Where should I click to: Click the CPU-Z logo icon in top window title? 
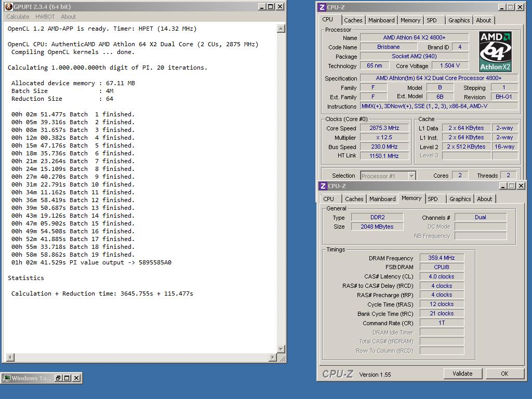(x=322, y=7)
